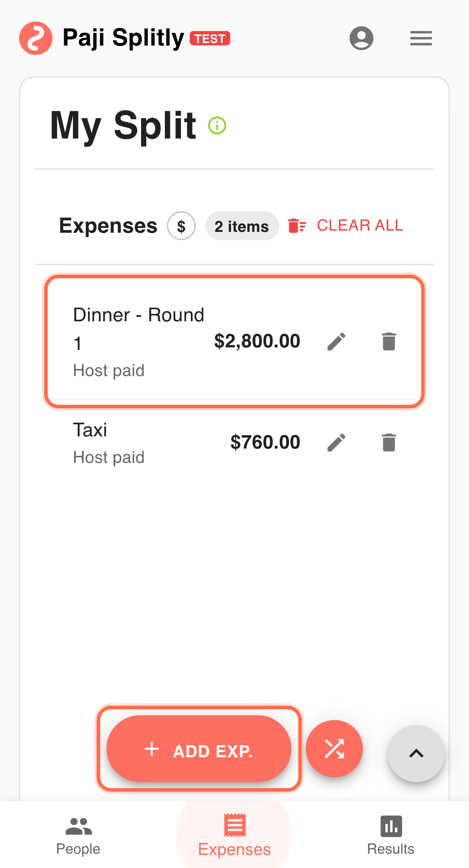
Task: Select the Expenses tab
Action: [234, 835]
